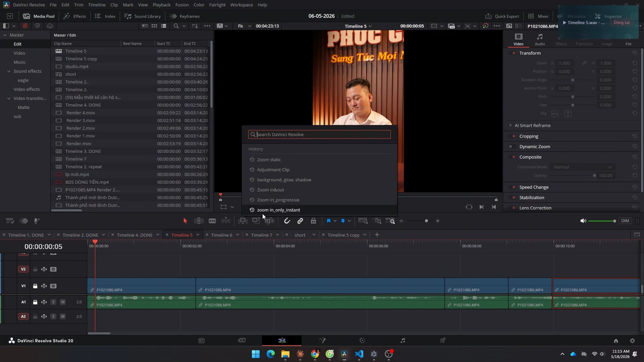Open Inspector Audio tab

click(540, 39)
